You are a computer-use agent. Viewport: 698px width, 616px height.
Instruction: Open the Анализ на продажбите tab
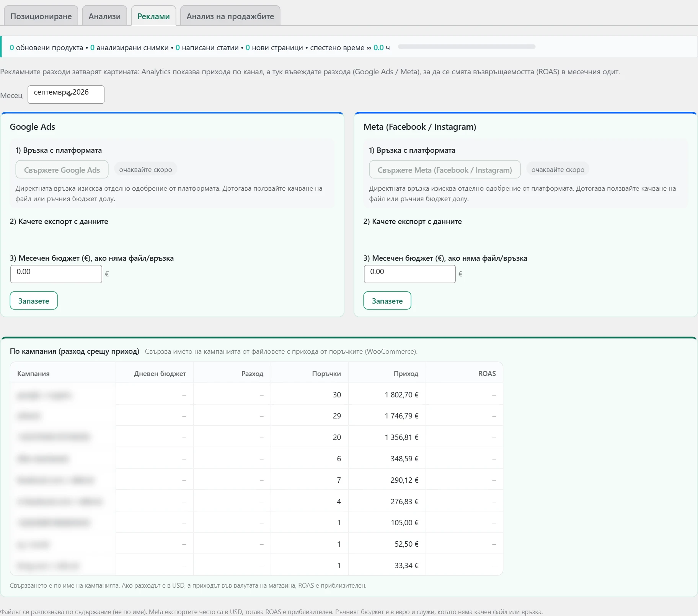pyautogui.click(x=230, y=16)
